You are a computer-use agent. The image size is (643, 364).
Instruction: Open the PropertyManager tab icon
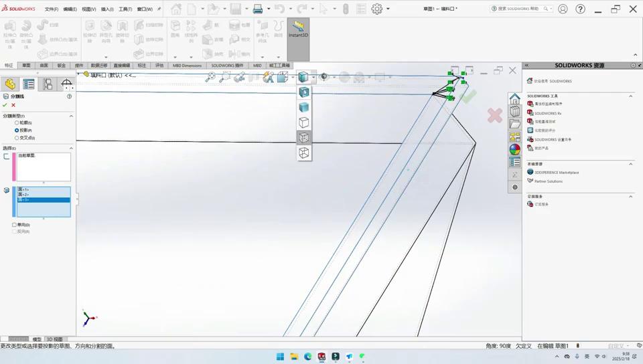click(x=29, y=84)
